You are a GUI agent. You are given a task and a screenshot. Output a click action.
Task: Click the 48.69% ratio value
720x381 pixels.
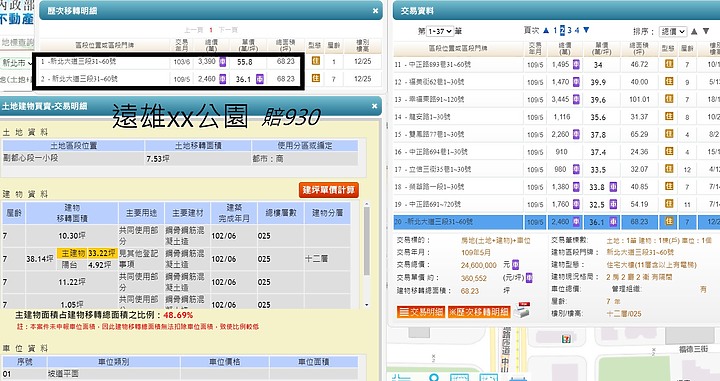(x=178, y=315)
